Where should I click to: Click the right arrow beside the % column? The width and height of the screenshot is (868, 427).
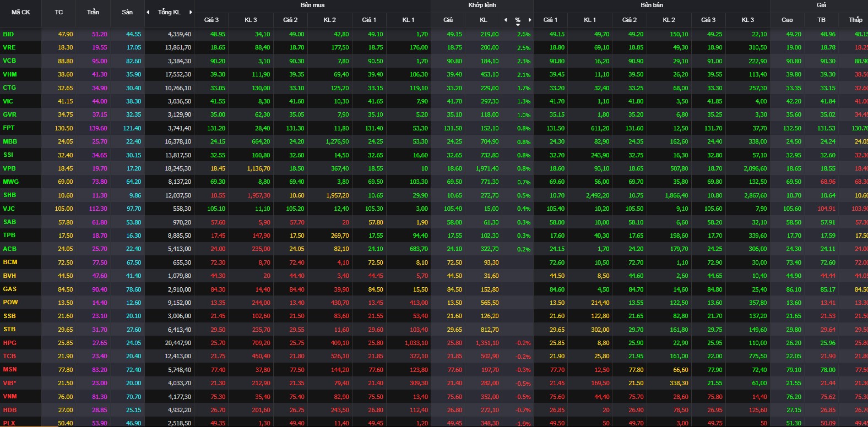530,20
